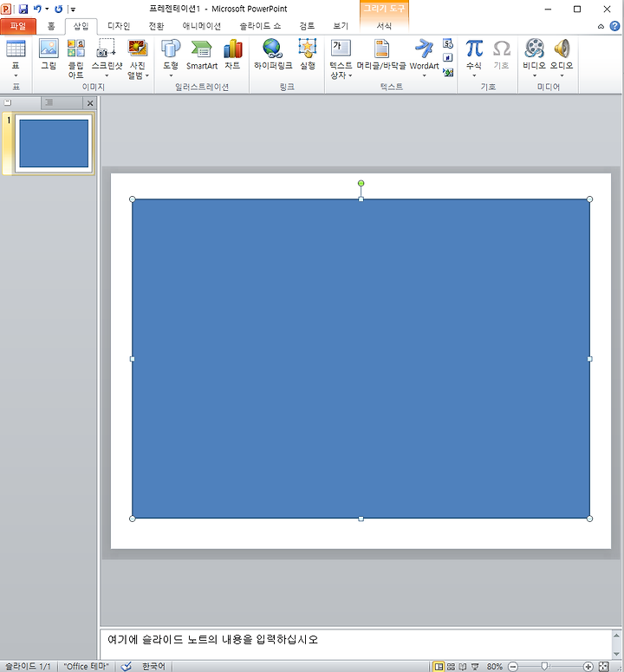Click the 한국어 language indicator
624x672 pixels.
[x=153, y=666]
